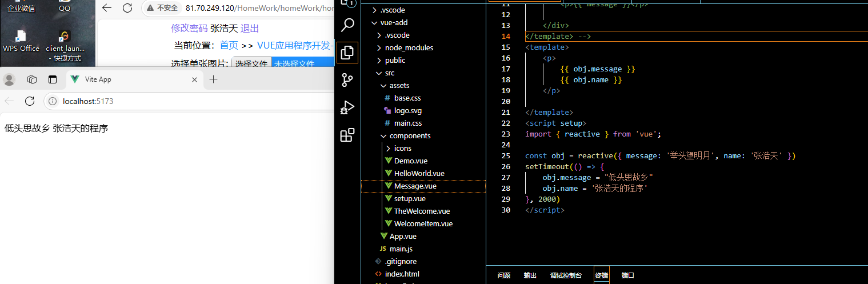The width and height of the screenshot is (868, 284).
Task: Click the setTimeout call on line 26
Action: coord(547,167)
